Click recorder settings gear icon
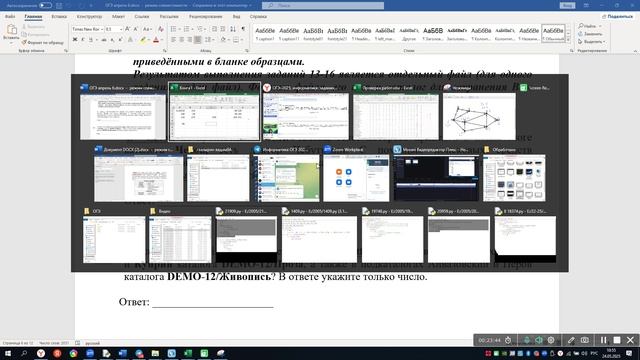The height and width of the screenshot is (360, 640). pyautogui.click(x=551, y=340)
